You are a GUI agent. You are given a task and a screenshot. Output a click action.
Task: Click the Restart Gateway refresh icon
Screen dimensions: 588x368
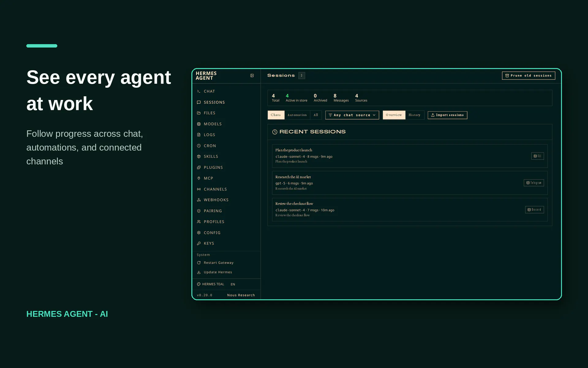[x=199, y=263]
